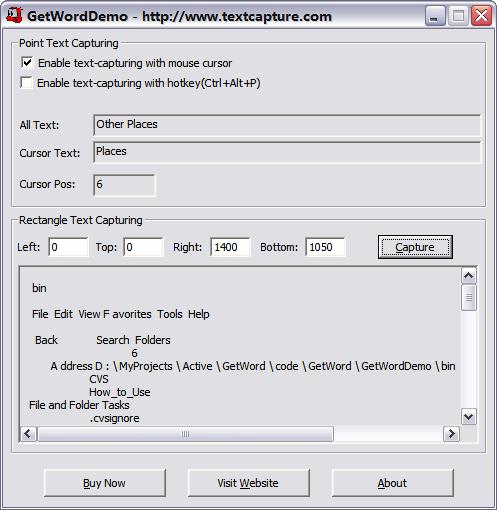497x510 pixels.
Task: Click the horizontal scrollbar thumb
Action: pyautogui.click(x=185, y=434)
